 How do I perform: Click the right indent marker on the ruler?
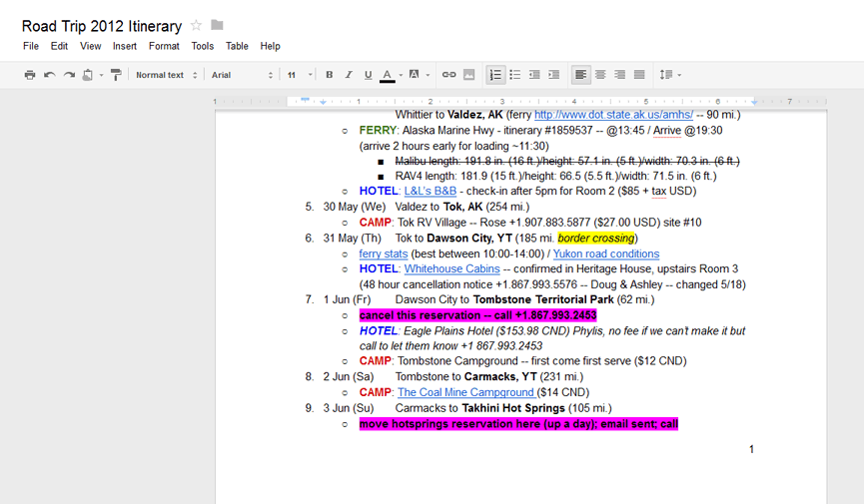tap(754, 102)
